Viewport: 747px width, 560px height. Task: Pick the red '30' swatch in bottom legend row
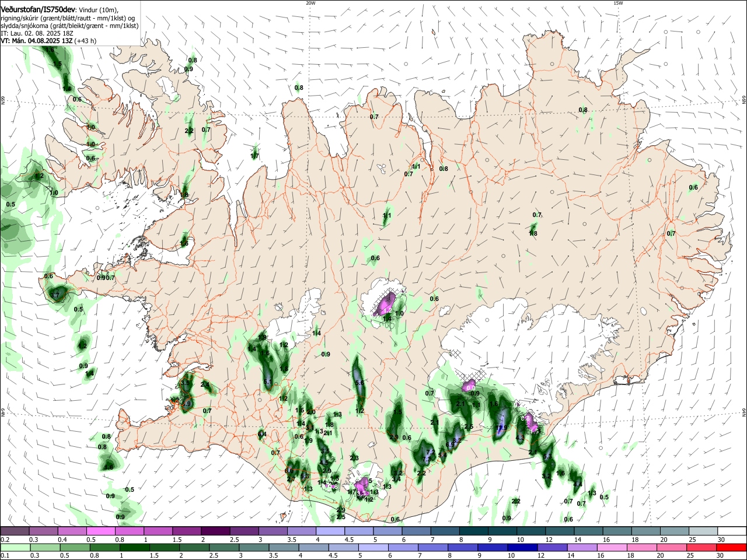[732, 547]
